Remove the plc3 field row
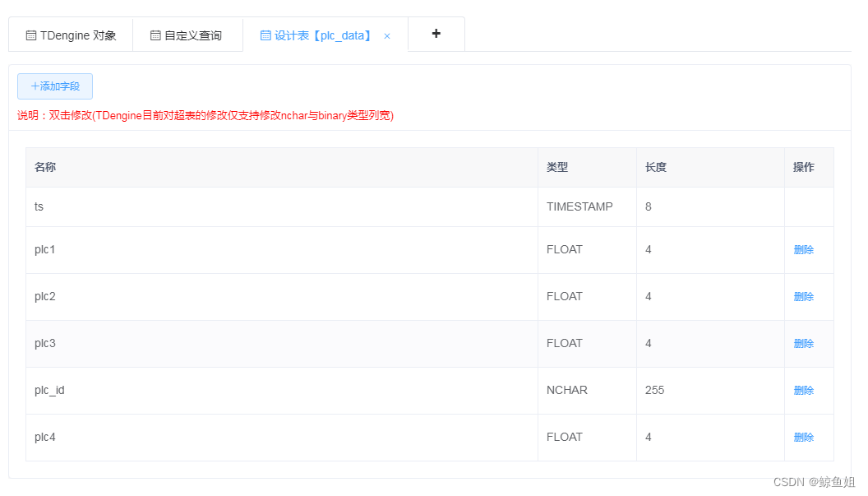868x496 pixels. (x=803, y=344)
